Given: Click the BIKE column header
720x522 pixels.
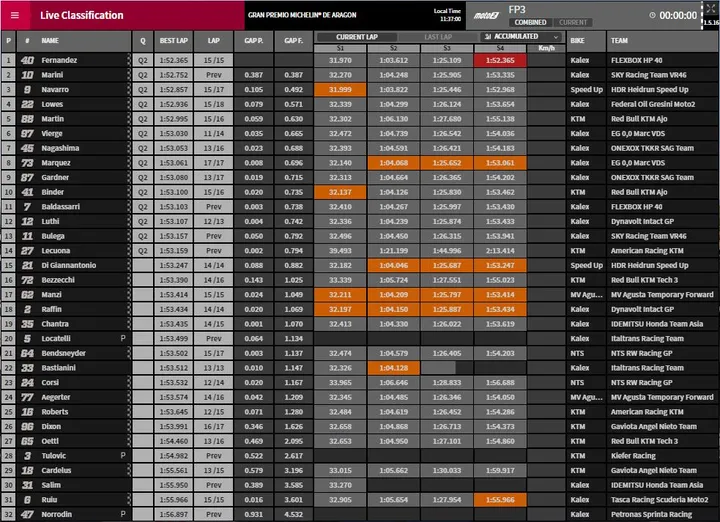Looking at the screenshot, I should (577, 40).
